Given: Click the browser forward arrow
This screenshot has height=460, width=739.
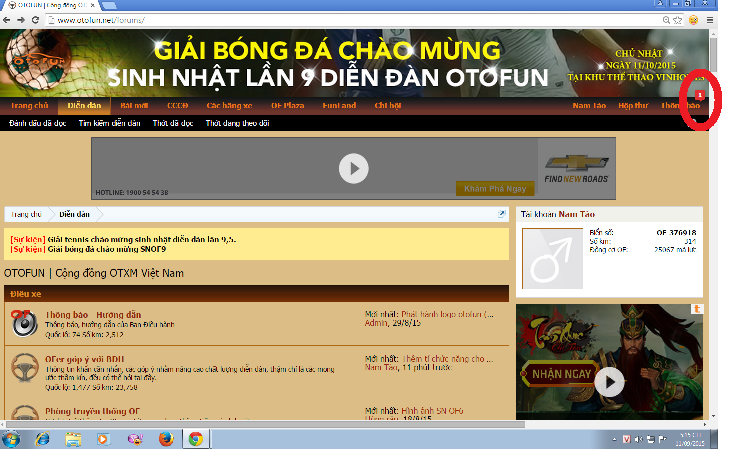Looking at the screenshot, I should click(21, 20).
